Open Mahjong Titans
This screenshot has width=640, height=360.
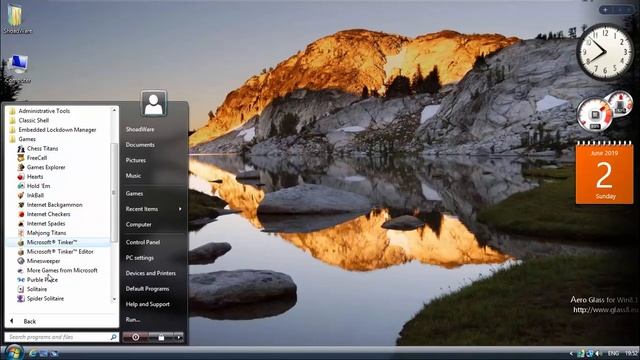click(x=46, y=233)
